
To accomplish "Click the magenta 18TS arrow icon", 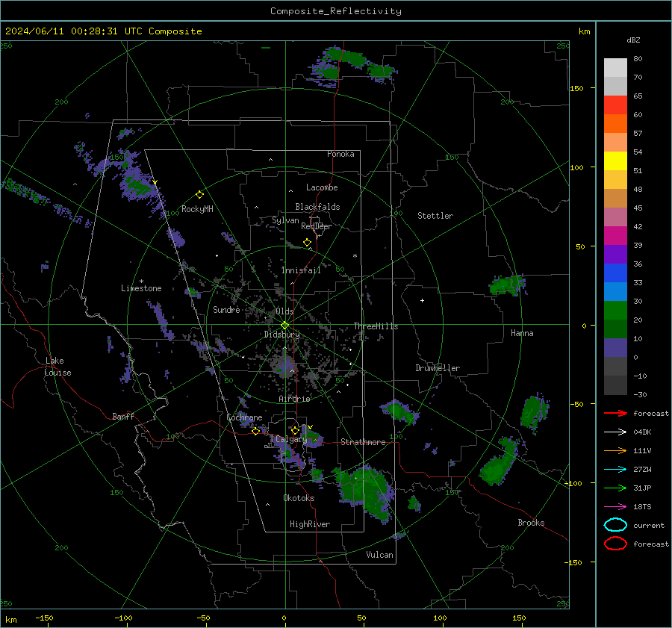I will click(x=615, y=506).
